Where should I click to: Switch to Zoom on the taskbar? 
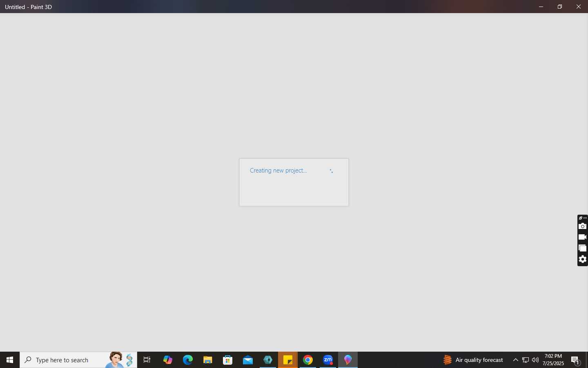(x=328, y=360)
